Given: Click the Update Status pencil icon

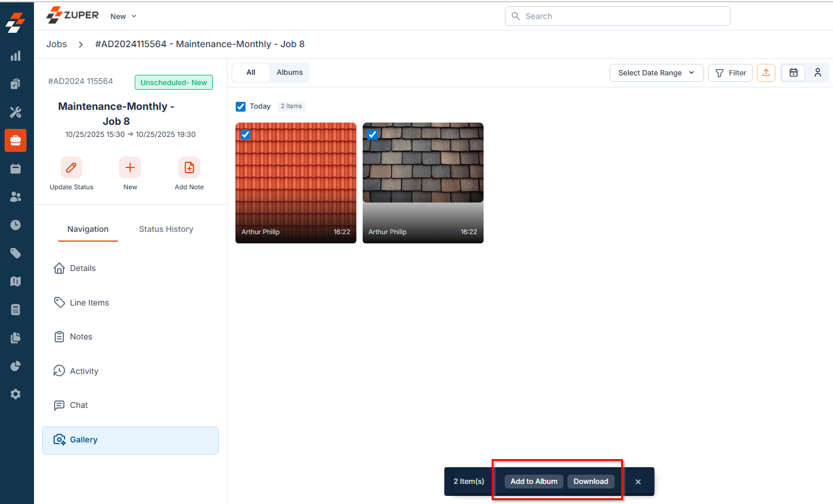Looking at the screenshot, I should (71, 167).
